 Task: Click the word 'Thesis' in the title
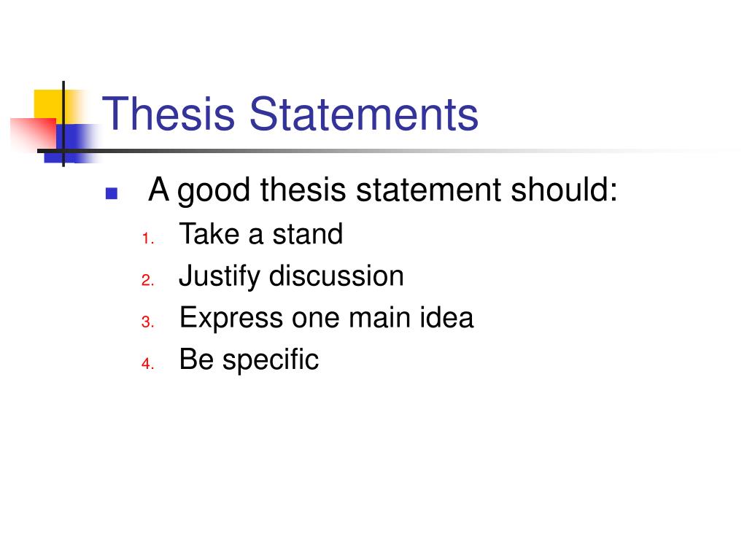pos(169,113)
